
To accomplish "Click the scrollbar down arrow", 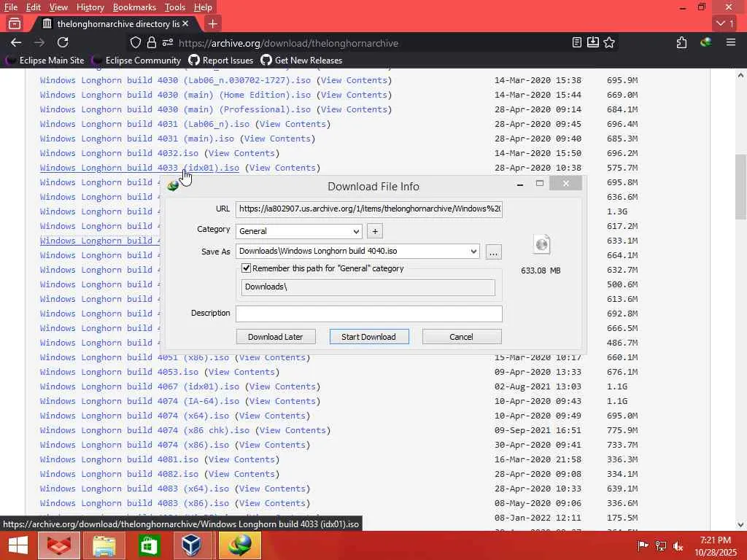I will click(740, 525).
